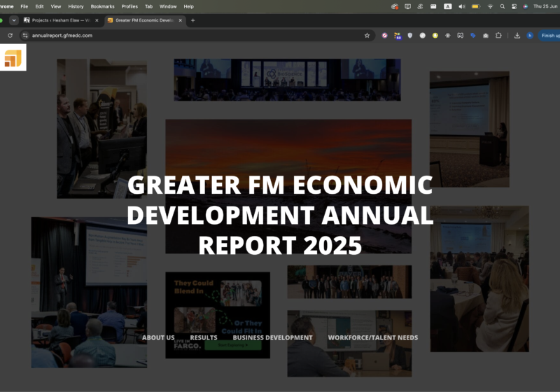Reload the page with the refresh icon
The height and width of the screenshot is (392, 560).
[x=10, y=35]
